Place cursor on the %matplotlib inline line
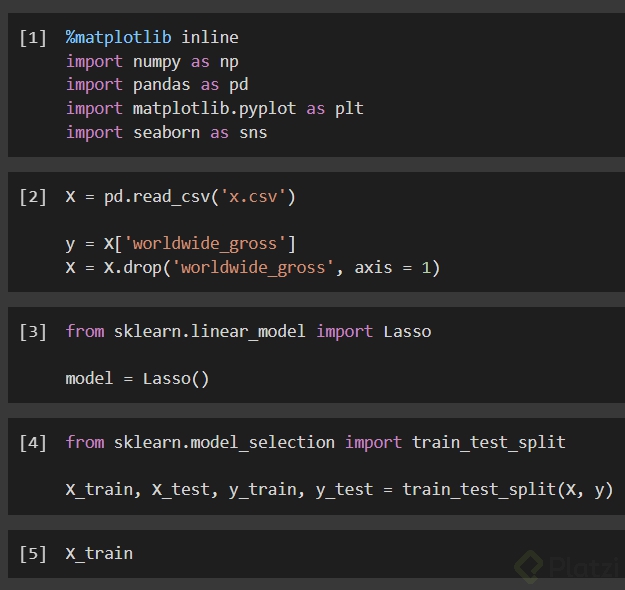 (152, 38)
